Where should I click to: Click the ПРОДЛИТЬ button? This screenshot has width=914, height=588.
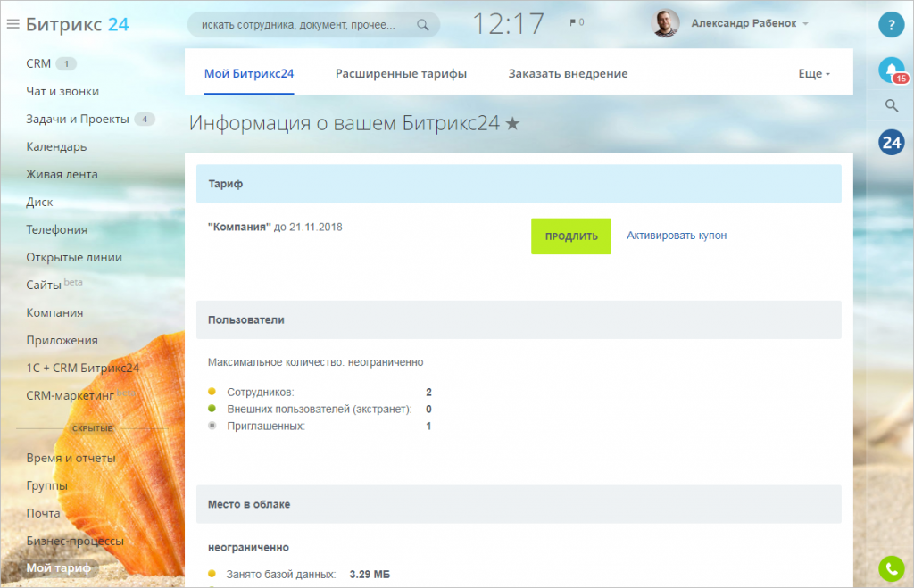[x=571, y=236]
